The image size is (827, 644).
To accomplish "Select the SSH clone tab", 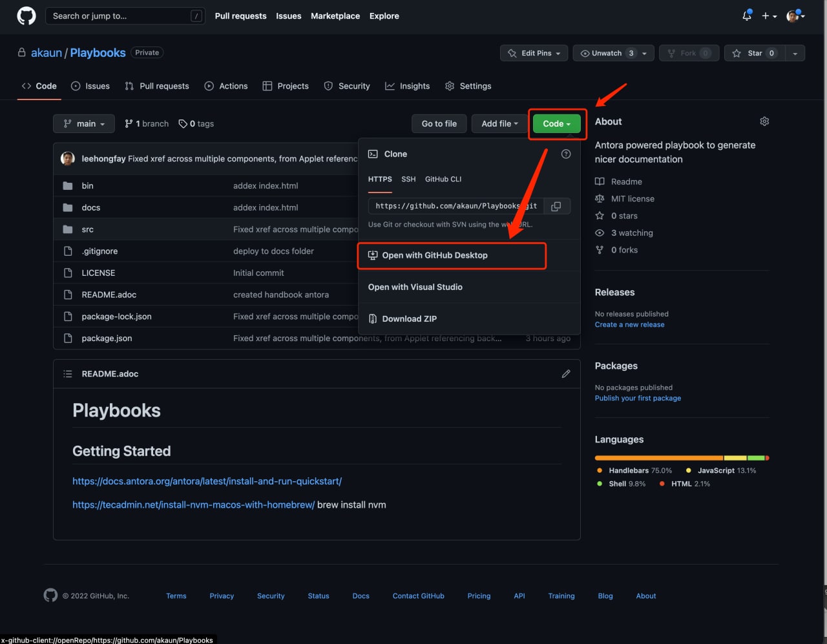I will [x=408, y=179].
